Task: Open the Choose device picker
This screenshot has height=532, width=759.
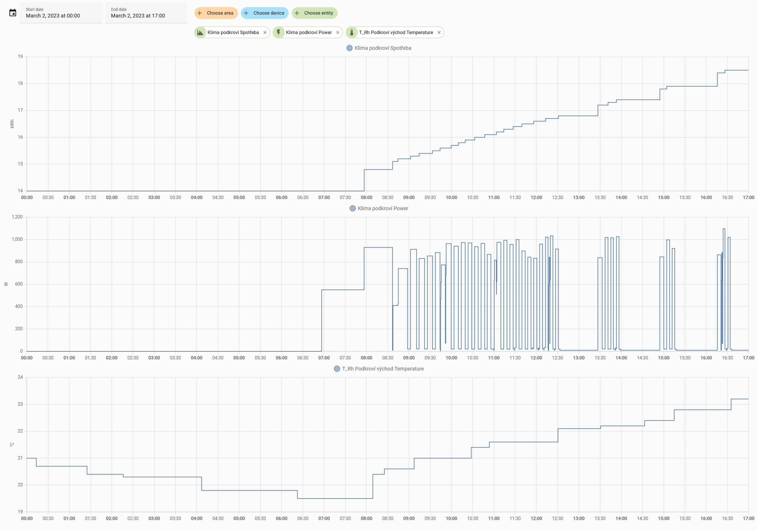Action: click(x=268, y=13)
